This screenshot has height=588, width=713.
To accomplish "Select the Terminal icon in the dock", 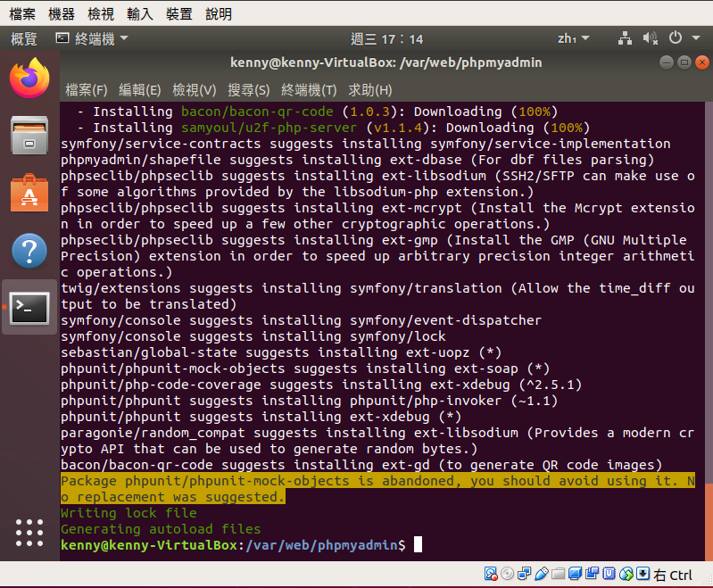I will pos(29,309).
